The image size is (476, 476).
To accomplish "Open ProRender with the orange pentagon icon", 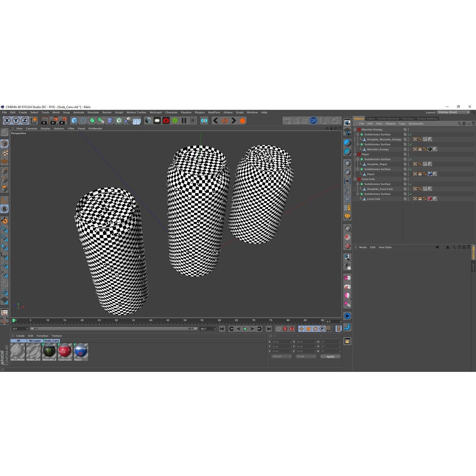I will pyautogui.click(x=242, y=120).
